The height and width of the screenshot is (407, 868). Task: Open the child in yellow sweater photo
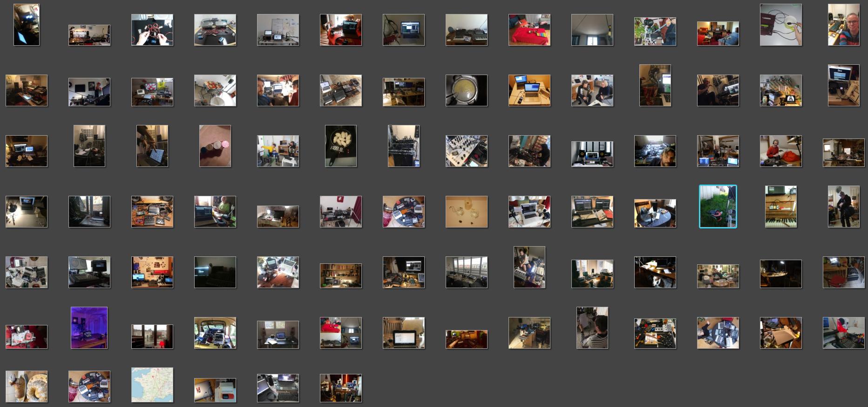click(278, 151)
